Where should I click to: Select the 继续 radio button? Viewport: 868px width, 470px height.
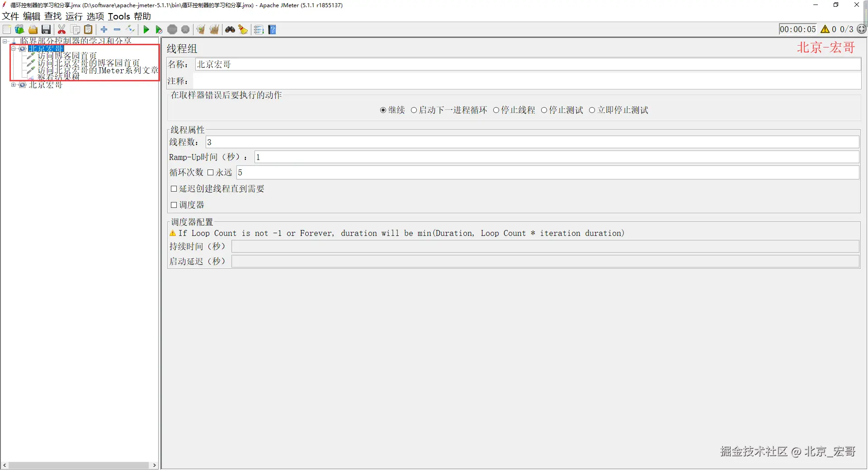(x=383, y=110)
